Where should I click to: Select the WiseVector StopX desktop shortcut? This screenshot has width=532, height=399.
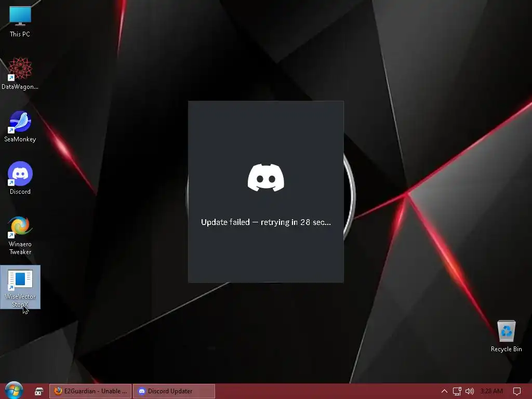[20, 287]
